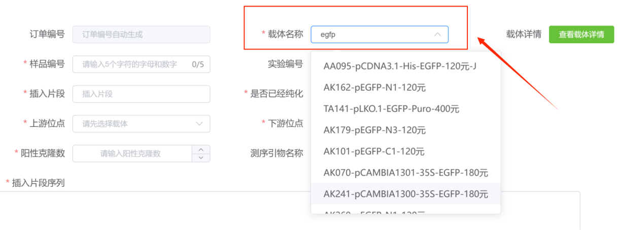Expand the 上游位点 dropdown chevron

coord(199,123)
